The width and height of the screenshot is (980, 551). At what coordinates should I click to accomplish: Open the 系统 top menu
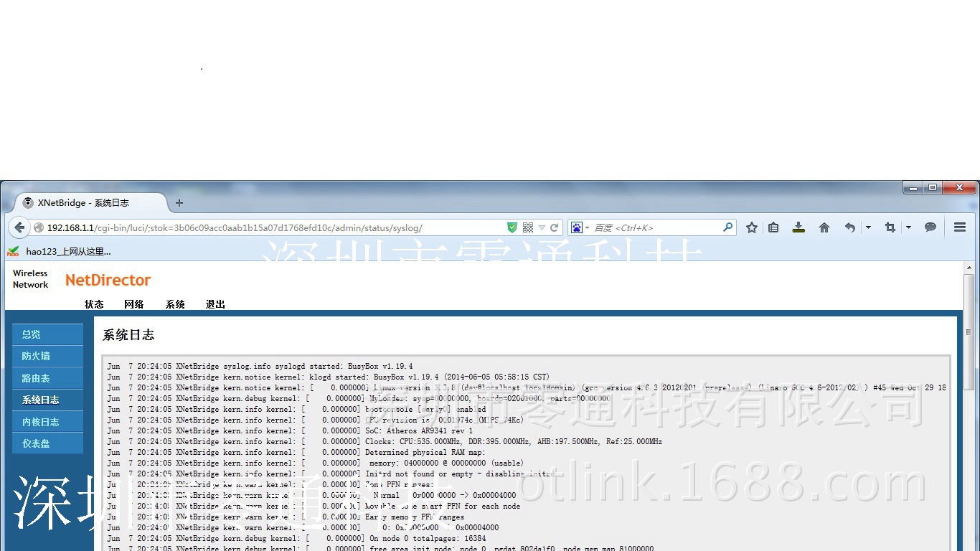tap(175, 304)
